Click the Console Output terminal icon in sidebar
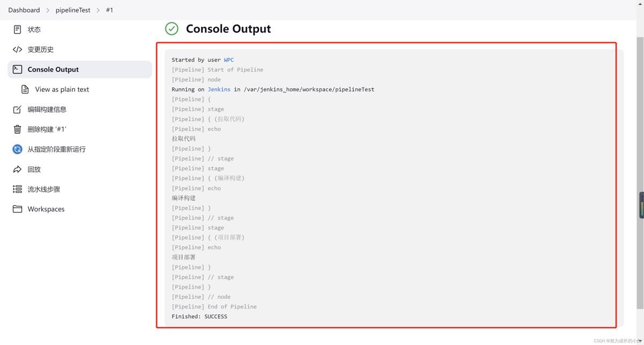The height and width of the screenshot is (345, 644). click(18, 69)
